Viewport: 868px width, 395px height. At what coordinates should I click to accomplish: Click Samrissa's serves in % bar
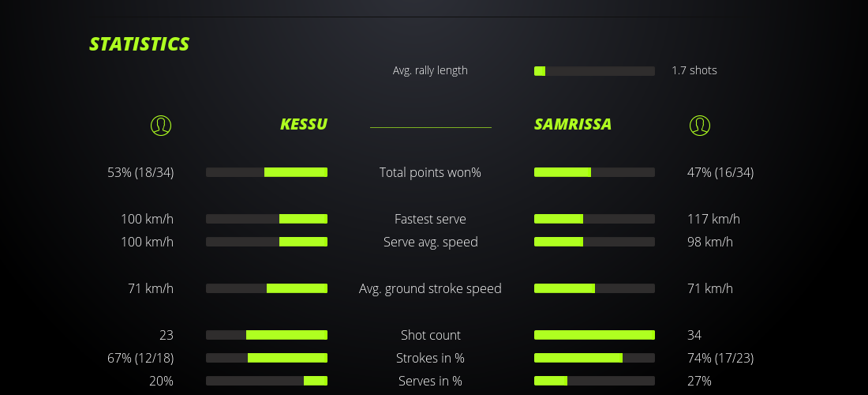(594, 381)
